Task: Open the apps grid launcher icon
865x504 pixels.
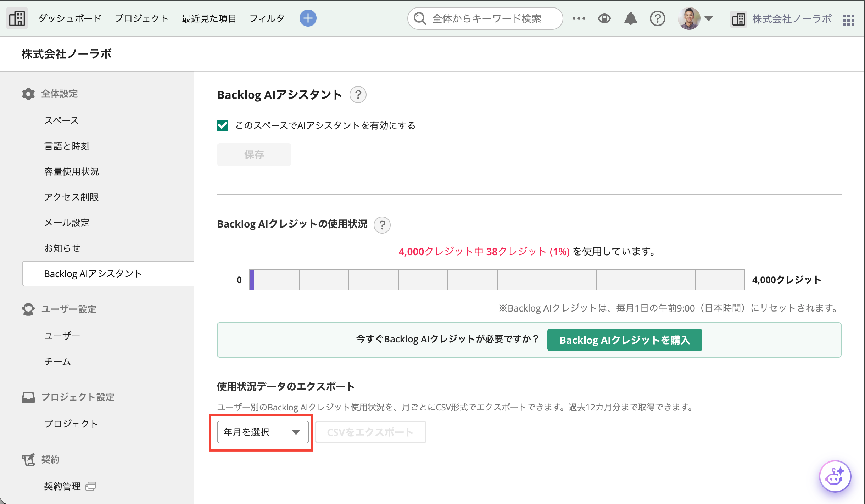Action: click(849, 20)
